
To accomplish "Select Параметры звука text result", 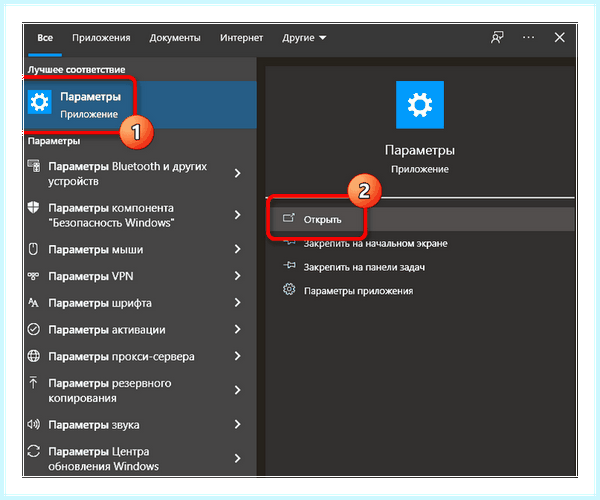I will 94,425.
